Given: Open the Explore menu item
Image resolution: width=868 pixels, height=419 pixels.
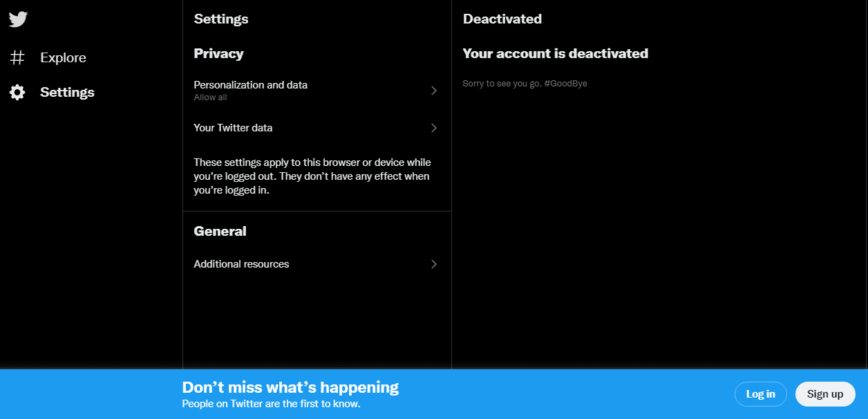Looking at the screenshot, I should [48, 57].
